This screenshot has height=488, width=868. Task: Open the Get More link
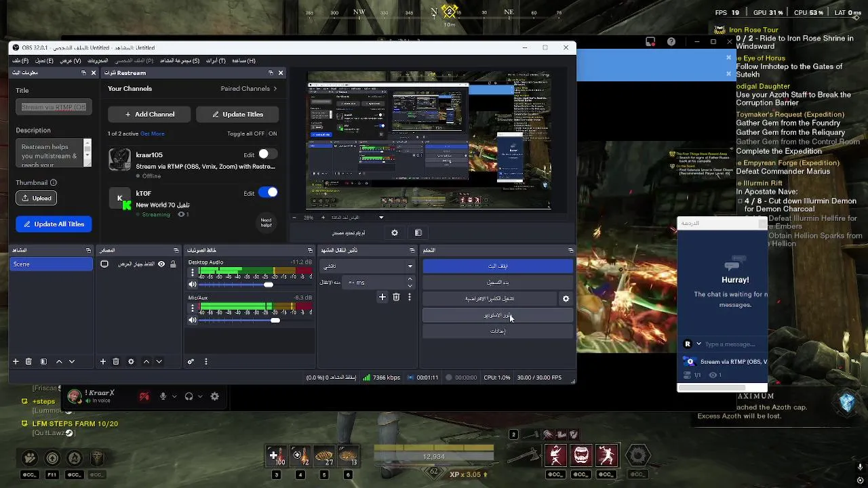click(152, 134)
